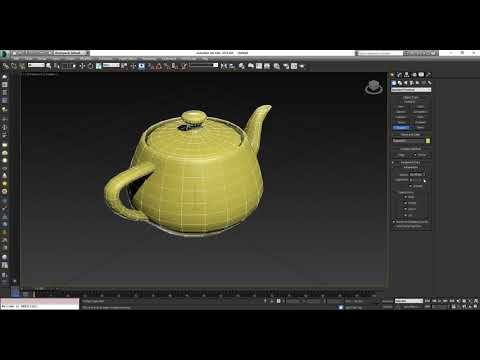Click the Use Pivot Point Center icon
Viewport: 480px width, 360px height.
click(x=124, y=66)
